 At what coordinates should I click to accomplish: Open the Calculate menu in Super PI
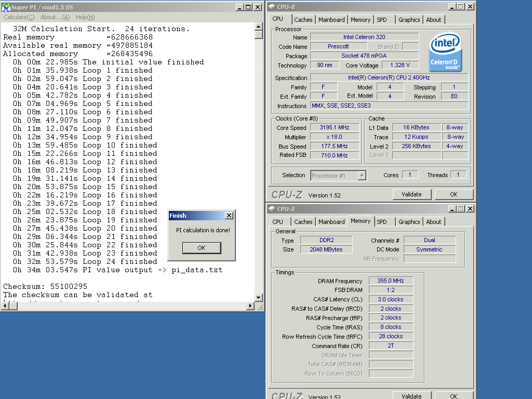click(x=19, y=17)
